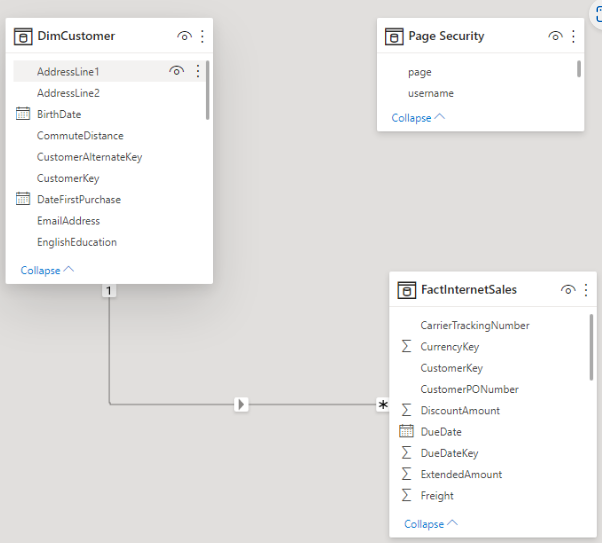Select CustomerKey in the DimCustomer table

pyautogui.click(x=68, y=178)
